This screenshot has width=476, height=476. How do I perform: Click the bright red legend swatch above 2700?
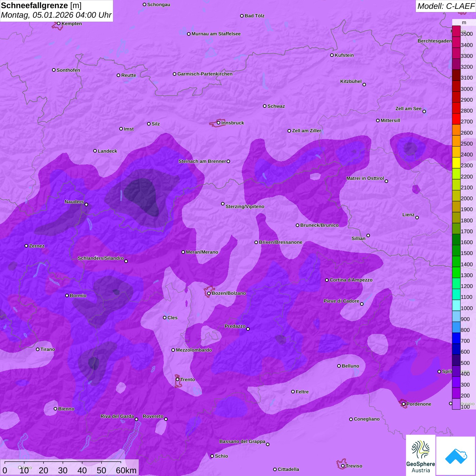tap(456, 119)
